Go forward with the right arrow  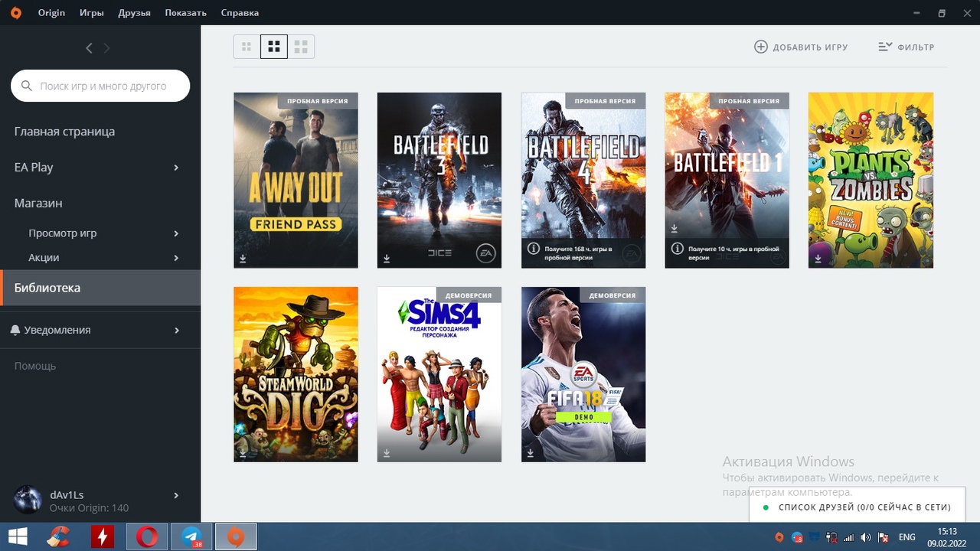point(106,48)
